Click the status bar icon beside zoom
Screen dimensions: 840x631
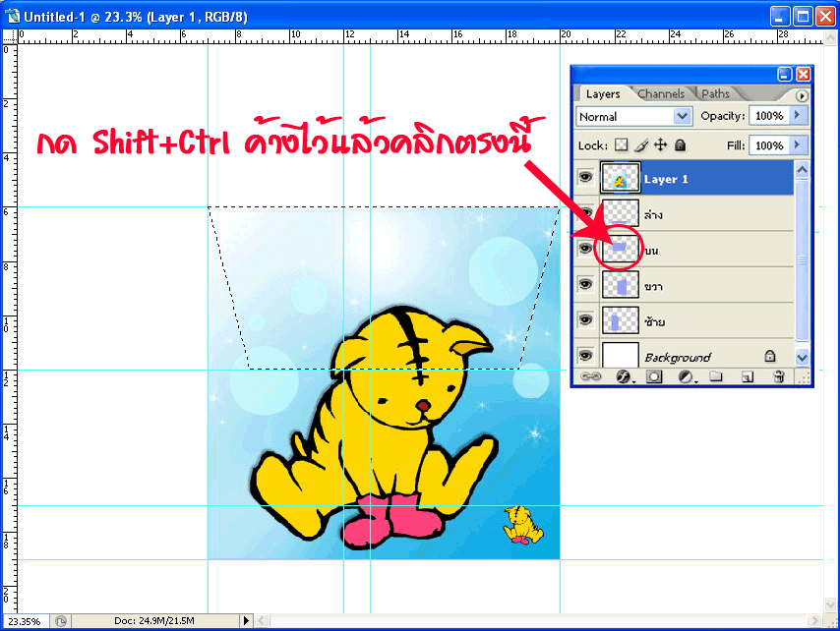coord(61,621)
